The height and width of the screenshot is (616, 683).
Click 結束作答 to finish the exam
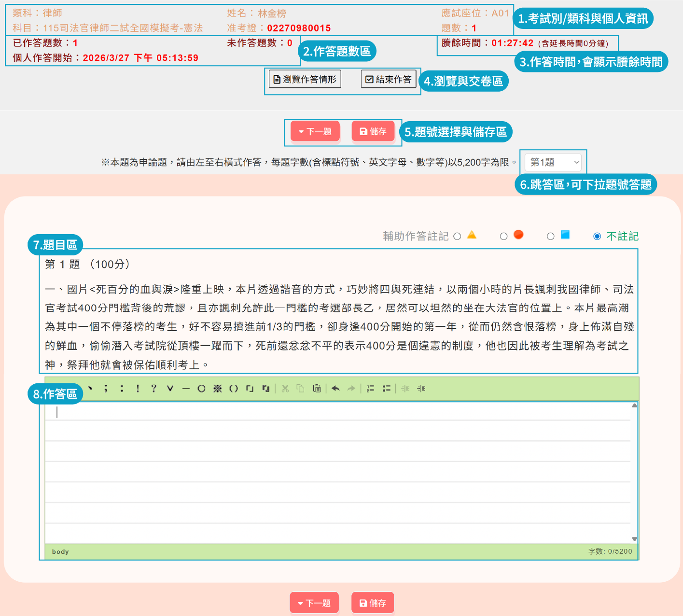point(389,79)
